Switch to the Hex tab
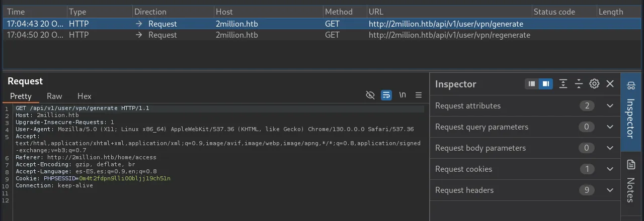The height and width of the screenshot is (221, 644). click(85, 96)
